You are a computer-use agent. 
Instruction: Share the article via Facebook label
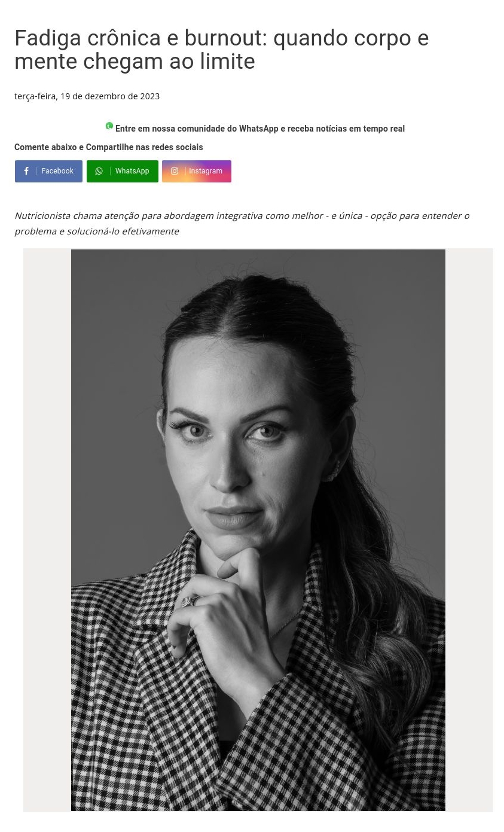[x=57, y=171]
